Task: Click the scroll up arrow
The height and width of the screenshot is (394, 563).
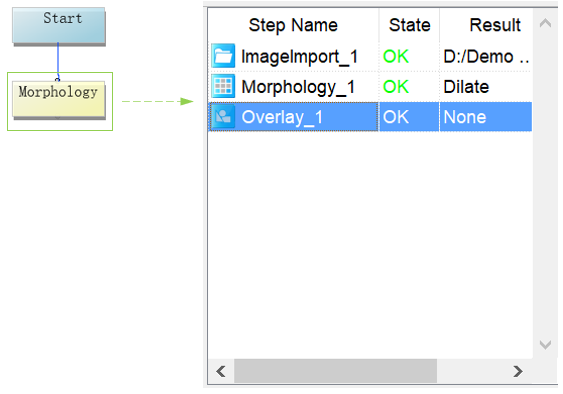Action: click(x=545, y=23)
